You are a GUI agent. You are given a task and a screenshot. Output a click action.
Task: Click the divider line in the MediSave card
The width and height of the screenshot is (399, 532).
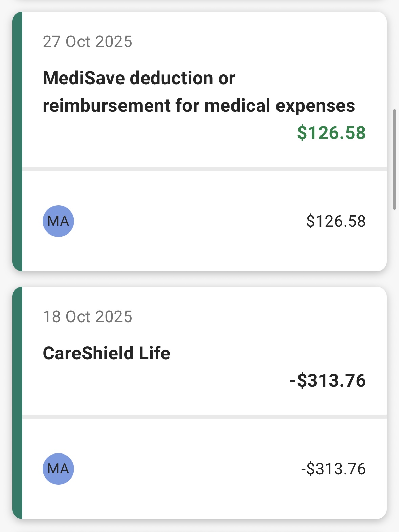coord(204,169)
